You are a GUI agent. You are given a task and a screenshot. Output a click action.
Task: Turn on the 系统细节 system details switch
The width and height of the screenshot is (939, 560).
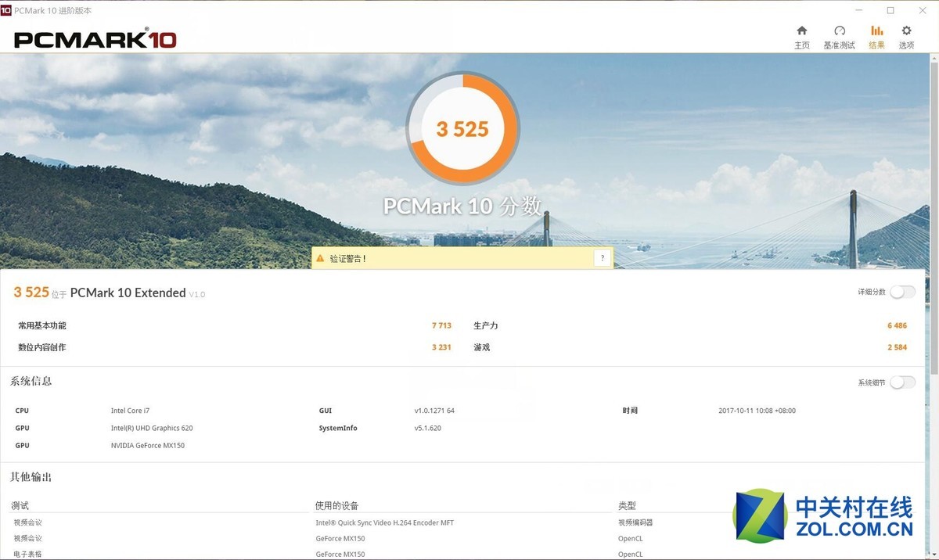901,382
